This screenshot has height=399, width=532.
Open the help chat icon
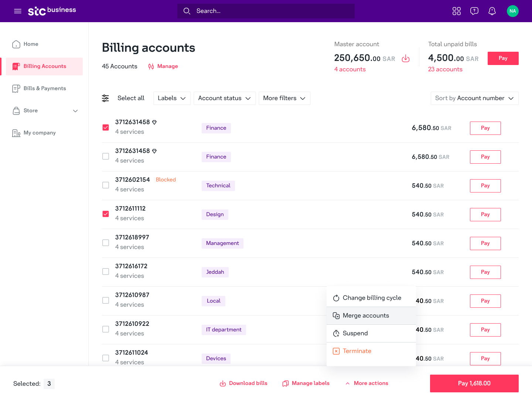click(474, 11)
